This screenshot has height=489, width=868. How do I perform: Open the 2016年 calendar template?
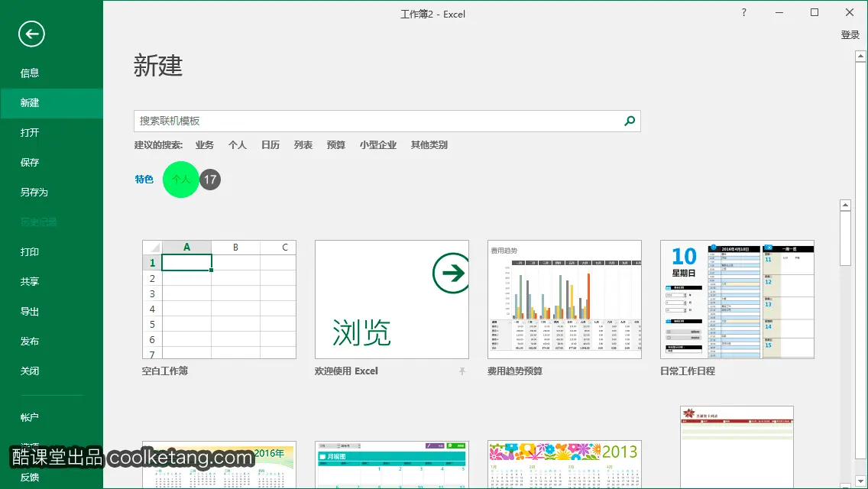point(219,465)
